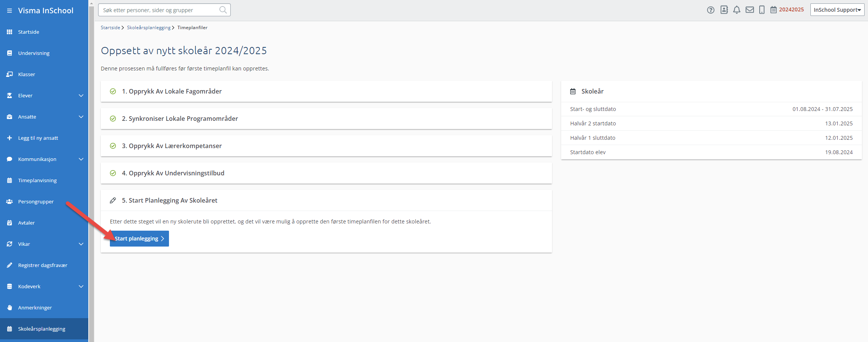
Task: Open Timeplanvisning menu item
Action: [x=44, y=180]
